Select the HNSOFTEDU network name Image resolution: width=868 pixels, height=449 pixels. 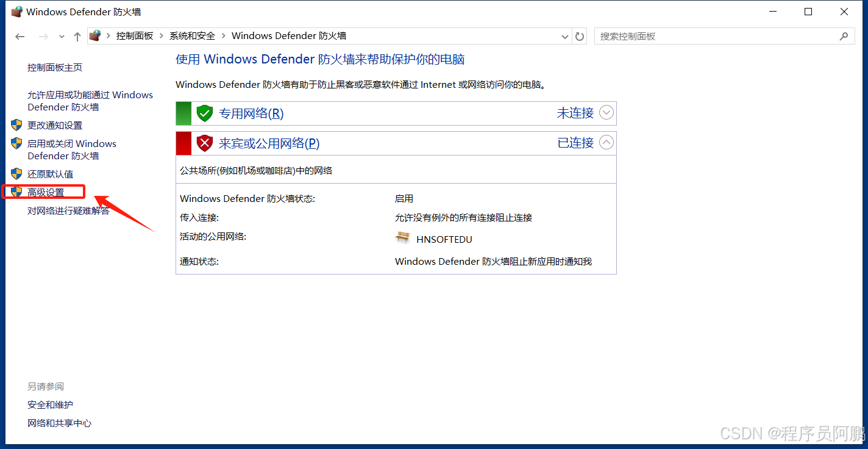click(444, 240)
